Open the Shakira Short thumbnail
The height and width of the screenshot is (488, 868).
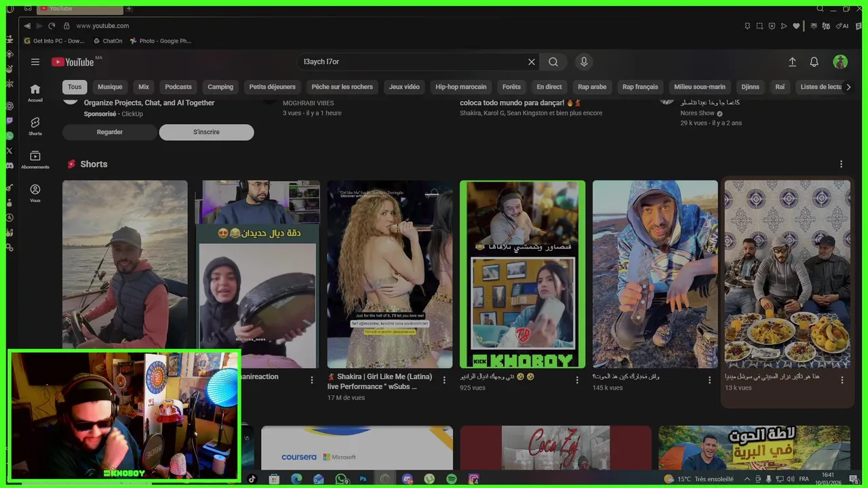coord(390,274)
